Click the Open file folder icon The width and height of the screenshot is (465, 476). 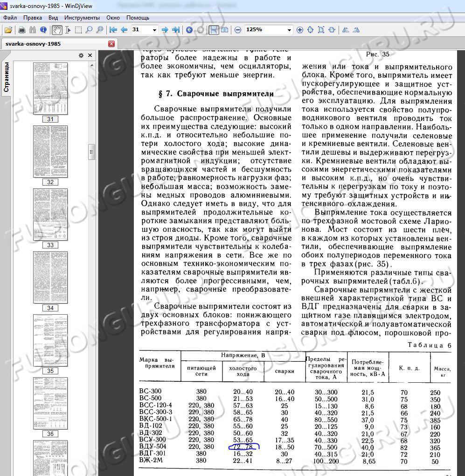point(8,30)
